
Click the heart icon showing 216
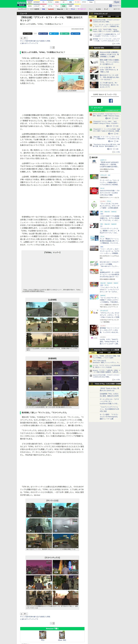point(114,126)
